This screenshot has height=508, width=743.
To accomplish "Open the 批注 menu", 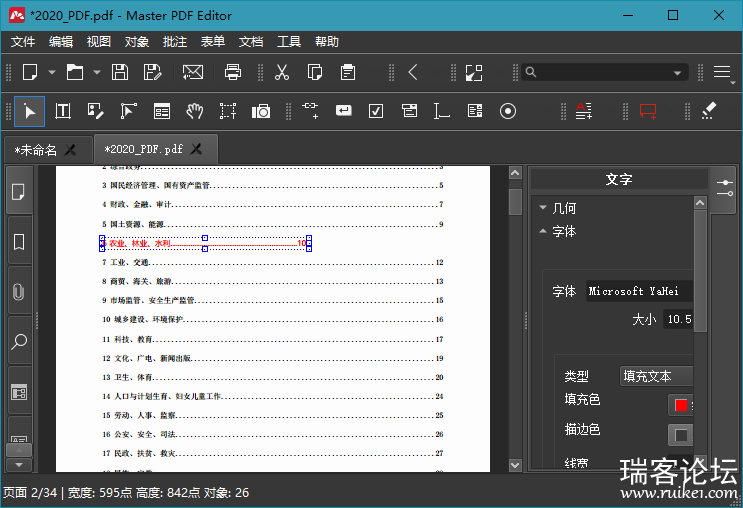I will [175, 42].
